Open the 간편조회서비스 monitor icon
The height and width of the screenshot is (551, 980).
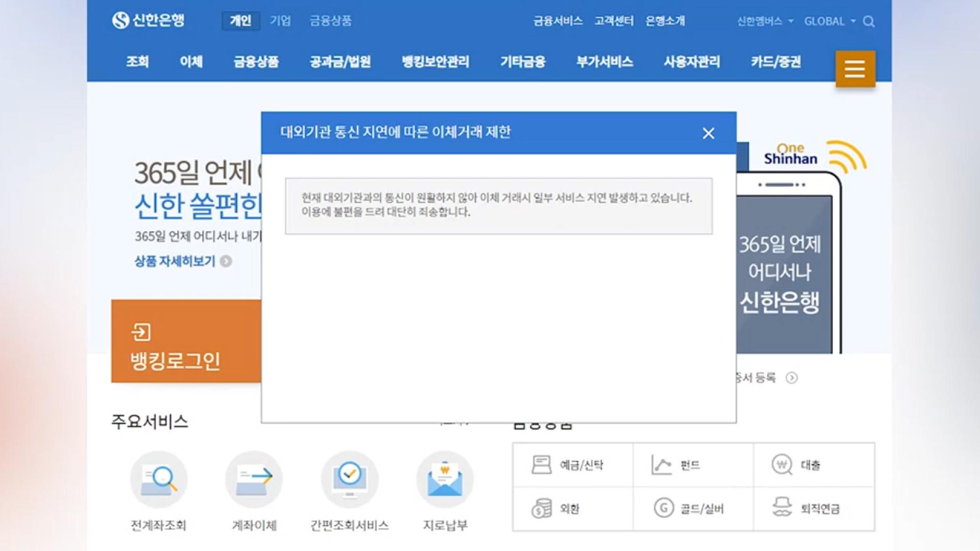click(349, 479)
